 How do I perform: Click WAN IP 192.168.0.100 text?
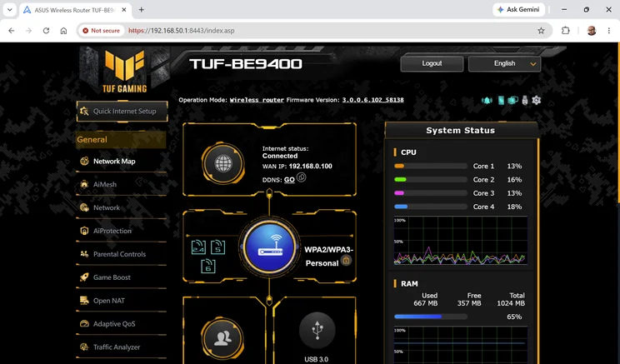(297, 167)
